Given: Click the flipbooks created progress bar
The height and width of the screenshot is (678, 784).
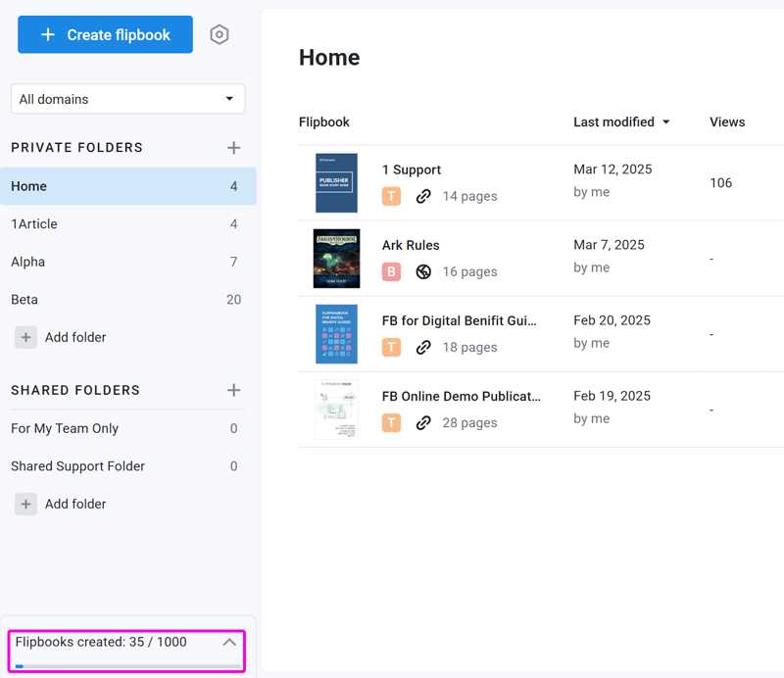Looking at the screenshot, I should pos(128,666).
